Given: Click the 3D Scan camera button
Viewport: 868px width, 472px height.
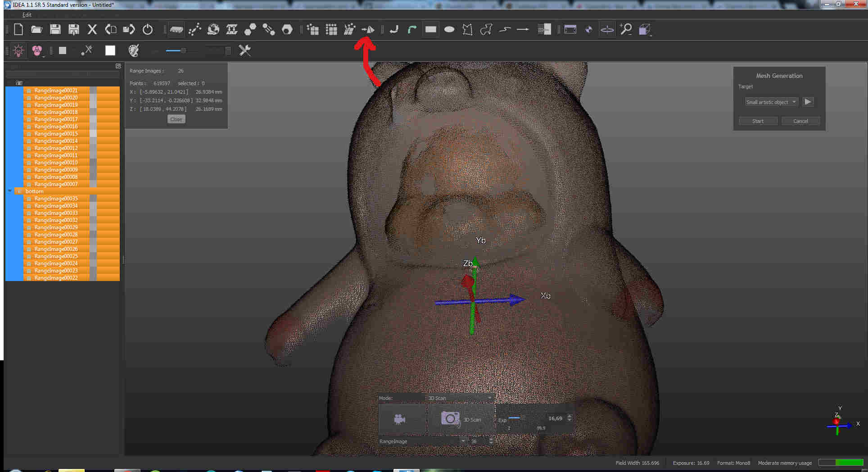Looking at the screenshot, I should tap(461, 419).
